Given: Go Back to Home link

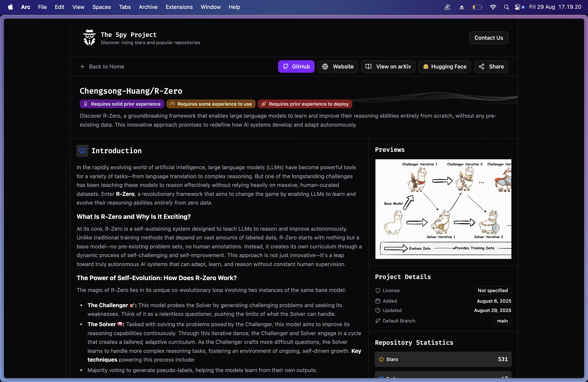Looking at the screenshot, I should [x=102, y=67].
